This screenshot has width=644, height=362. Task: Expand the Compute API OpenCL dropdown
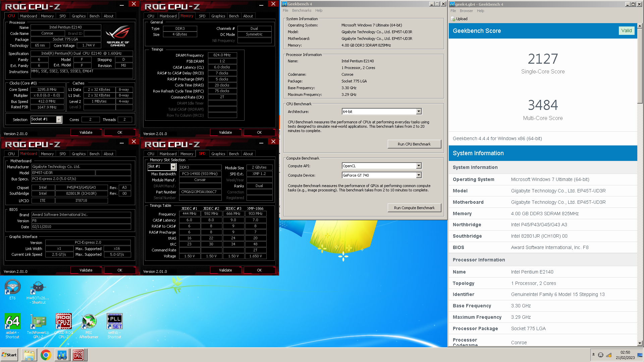[419, 166]
